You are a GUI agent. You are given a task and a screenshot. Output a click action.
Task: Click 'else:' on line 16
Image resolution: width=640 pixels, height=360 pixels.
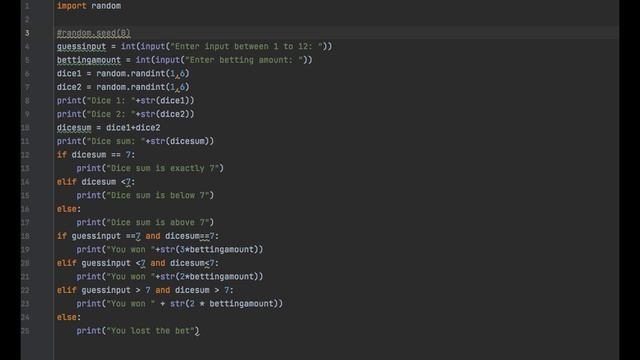click(x=69, y=209)
